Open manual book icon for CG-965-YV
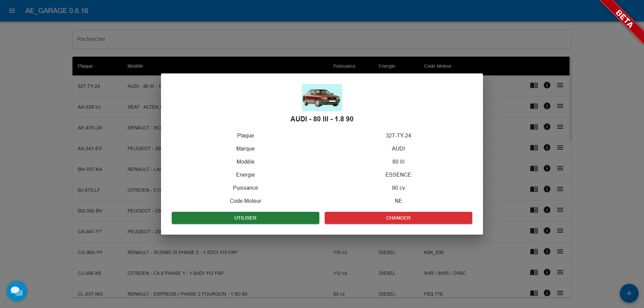 click(534, 252)
